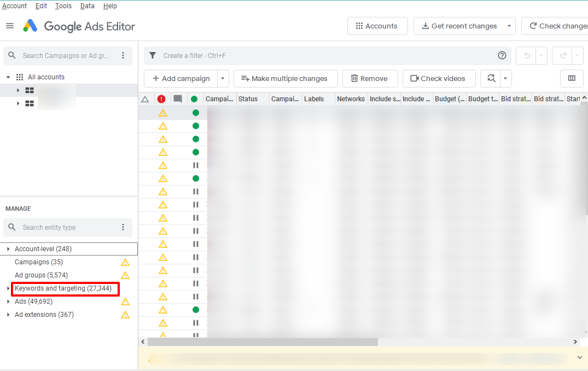Click the warning icon next to Ad extensions
The width and height of the screenshot is (588, 371).
point(125,315)
